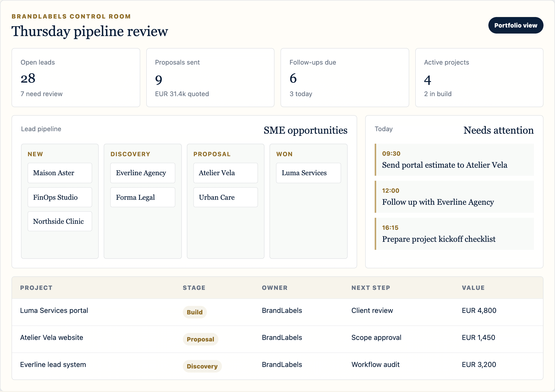Open the 12:00 Follow up with Everline task
The image size is (555, 392).
[x=454, y=197]
